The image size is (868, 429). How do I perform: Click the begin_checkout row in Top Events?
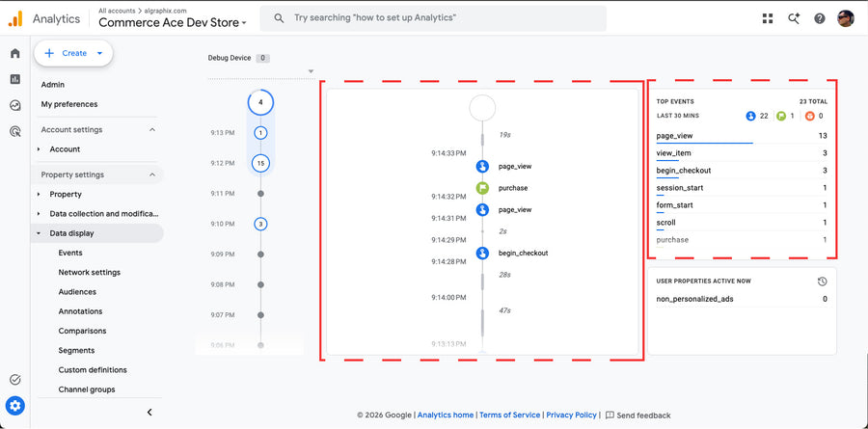pyautogui.click(x=742, y=171)
